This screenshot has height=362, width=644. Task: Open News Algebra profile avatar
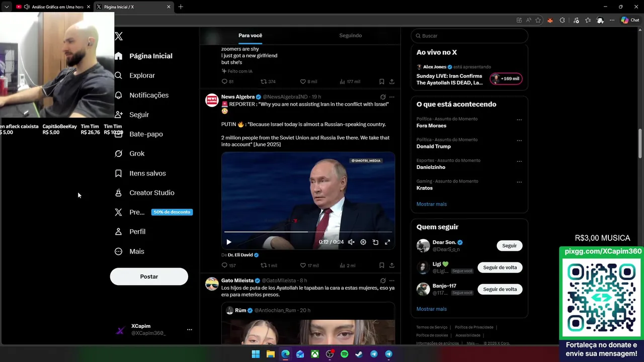pyautogui.click(x=212, y=100)
